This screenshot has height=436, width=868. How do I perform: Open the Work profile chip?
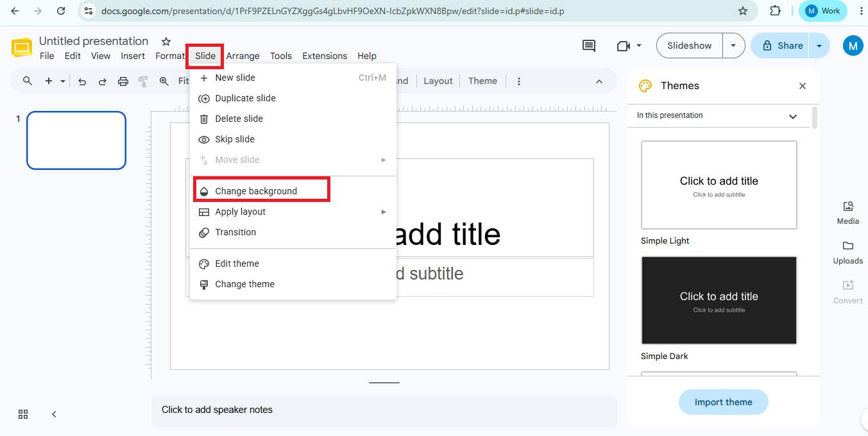pyautogui.click(x=823, y=11)
